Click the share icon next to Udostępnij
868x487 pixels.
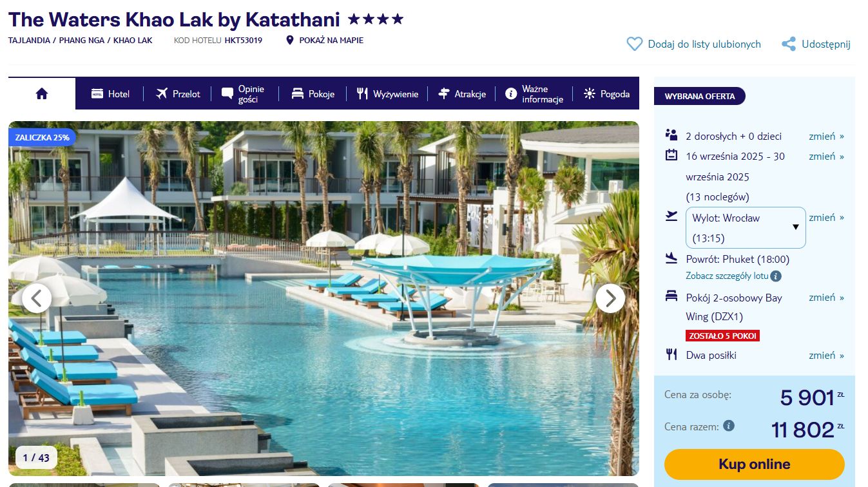tap(789, 44)
